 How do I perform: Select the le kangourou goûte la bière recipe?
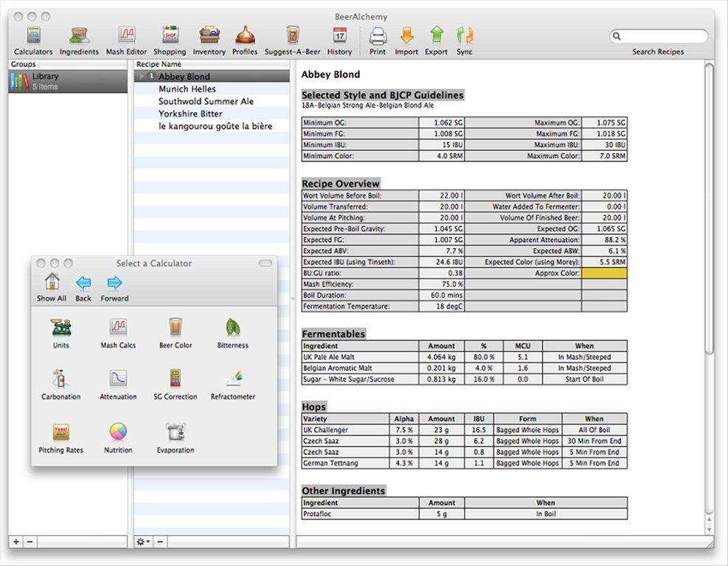click(x=212, y=126)
